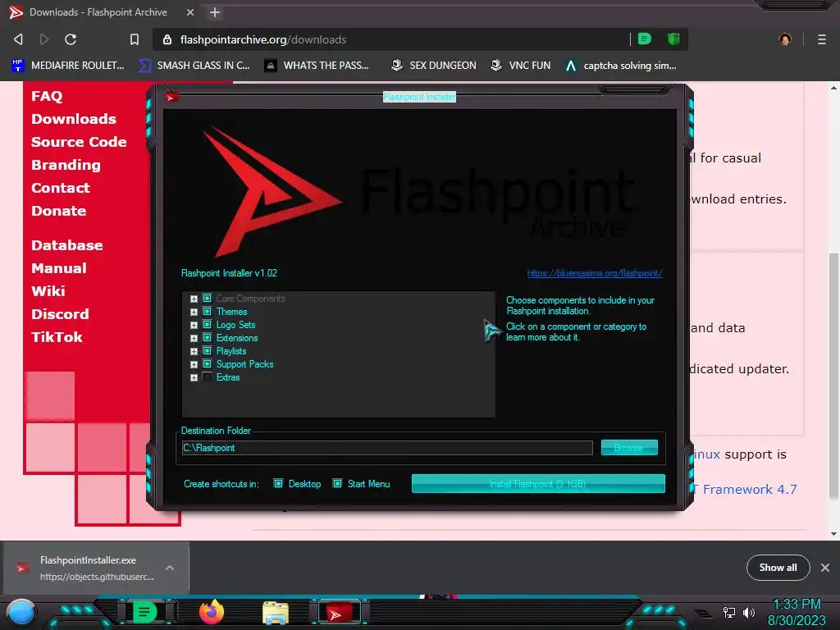Open MEDIAFIRE ROULETTE bookmark
The width and height of the screenshot is (840, 630).
68,66
